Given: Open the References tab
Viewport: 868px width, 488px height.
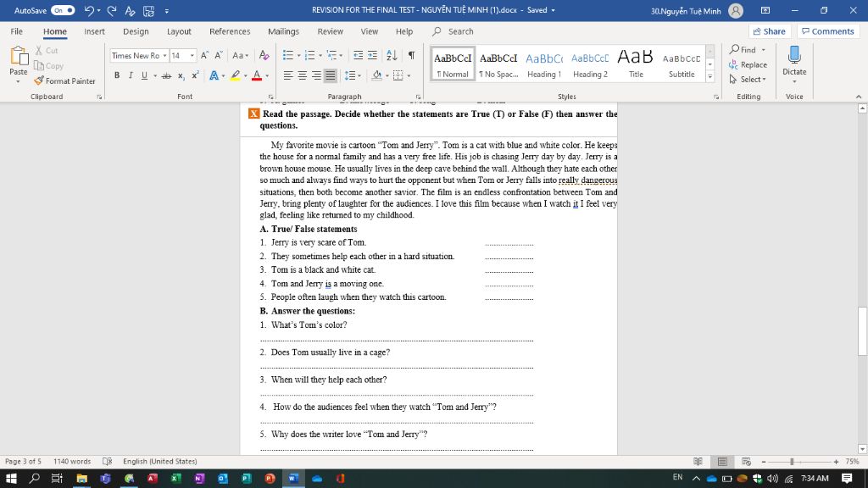Looking at the screenshot, I should tap(230, 31).
